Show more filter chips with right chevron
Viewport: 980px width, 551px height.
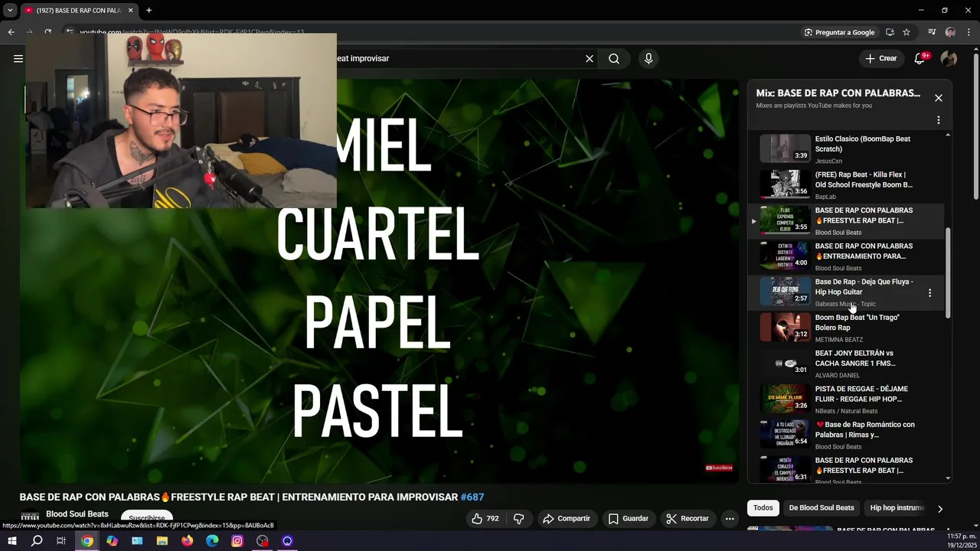[940, 508]
